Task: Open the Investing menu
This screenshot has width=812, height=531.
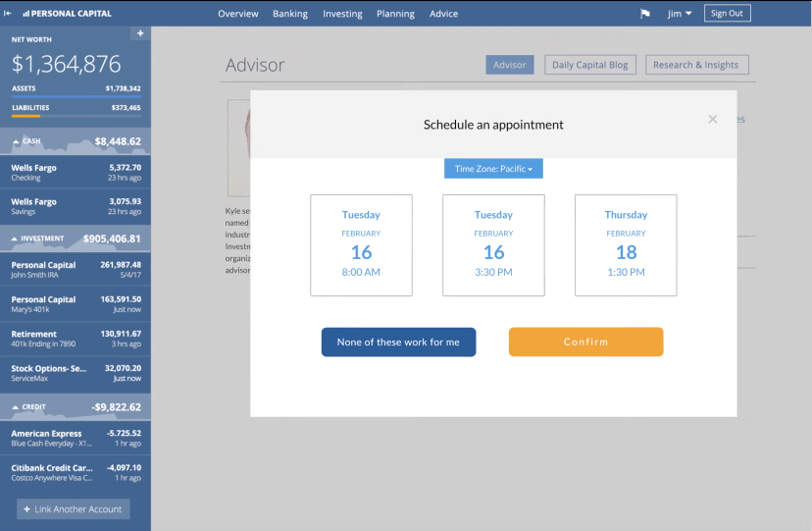Action: pyautogui.click(x=342, y=14)
